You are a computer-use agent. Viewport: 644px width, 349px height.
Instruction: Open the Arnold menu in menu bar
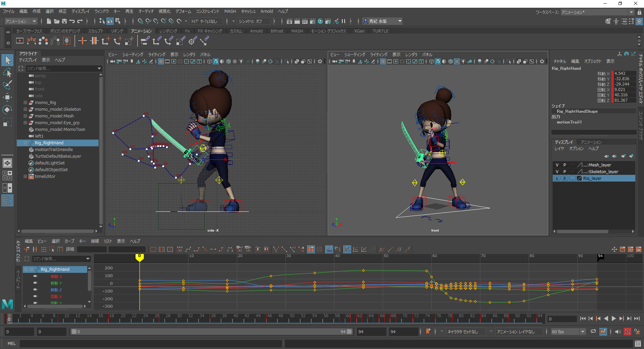point(267,11)
